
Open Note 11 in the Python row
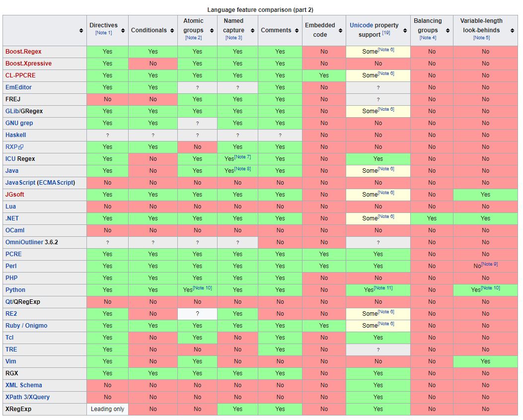click(383, 287)
